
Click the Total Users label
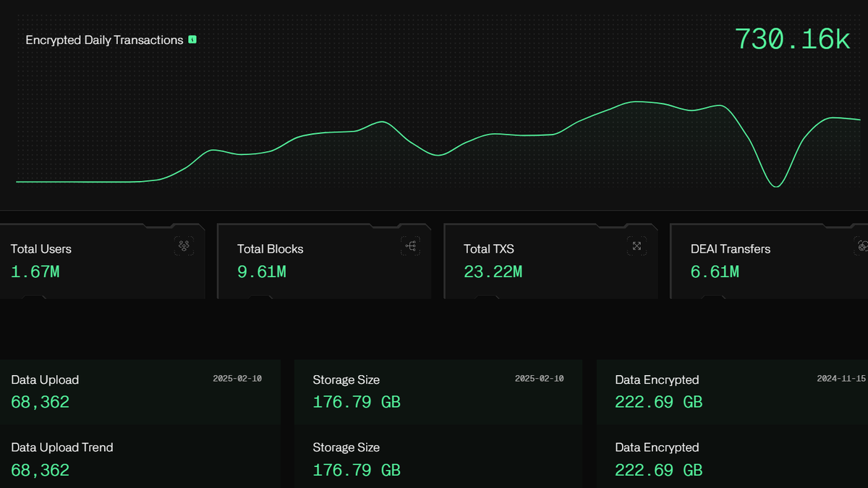pos(41,249)
